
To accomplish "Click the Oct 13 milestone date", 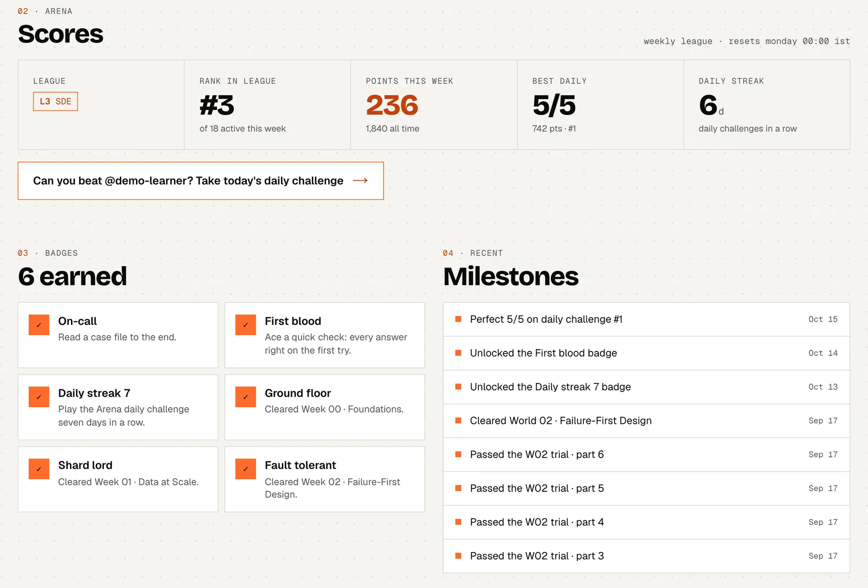I will click(823, 387).
